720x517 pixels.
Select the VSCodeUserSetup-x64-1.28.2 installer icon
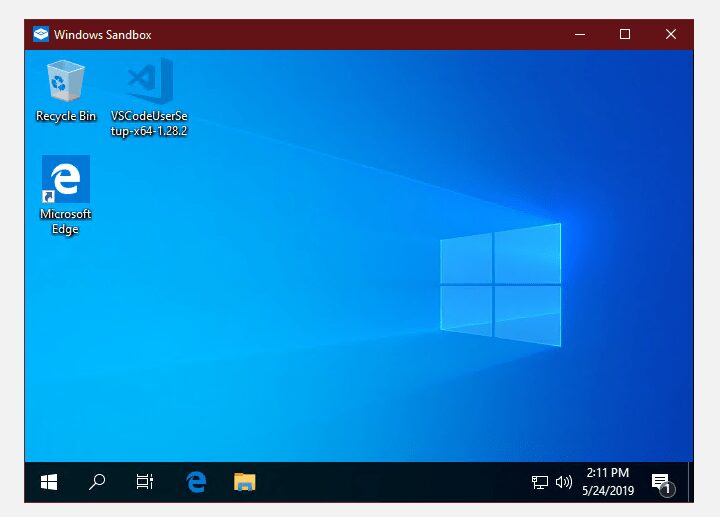(149, 97)
